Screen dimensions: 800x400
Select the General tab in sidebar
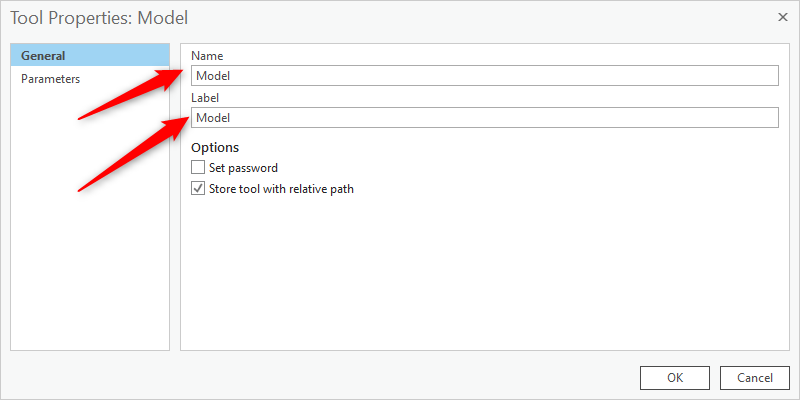click(x=90, y=56)
